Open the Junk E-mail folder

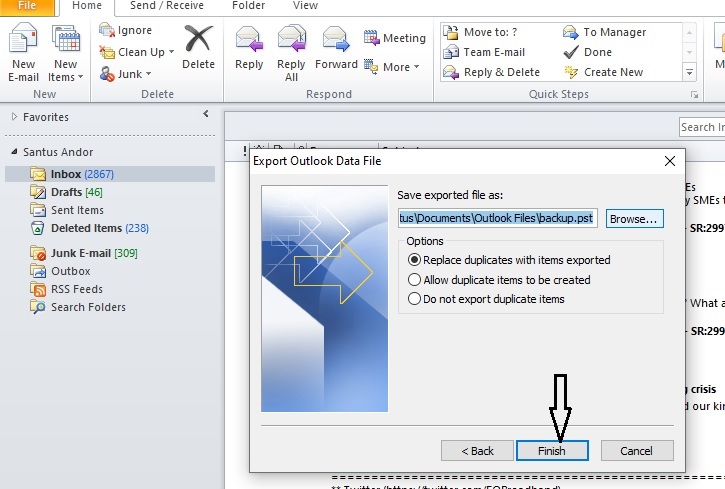click(x=84, y=253)
